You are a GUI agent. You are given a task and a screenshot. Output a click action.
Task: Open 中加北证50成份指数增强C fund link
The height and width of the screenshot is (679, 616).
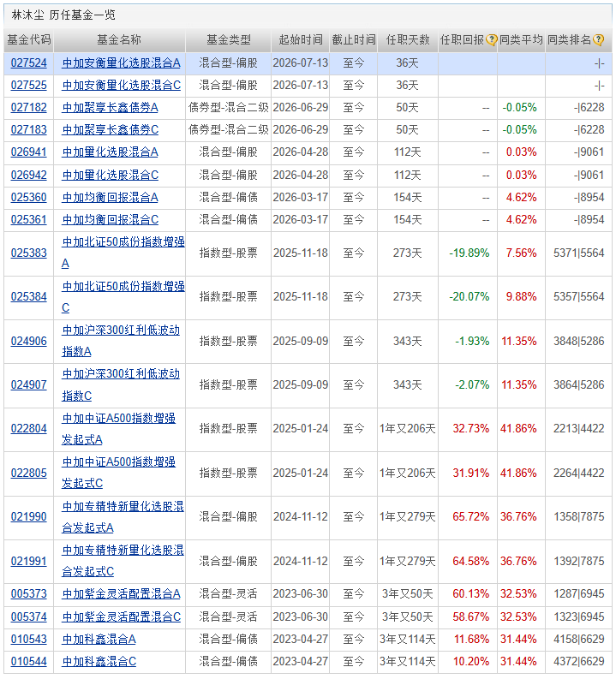click(x=123, y=297)
